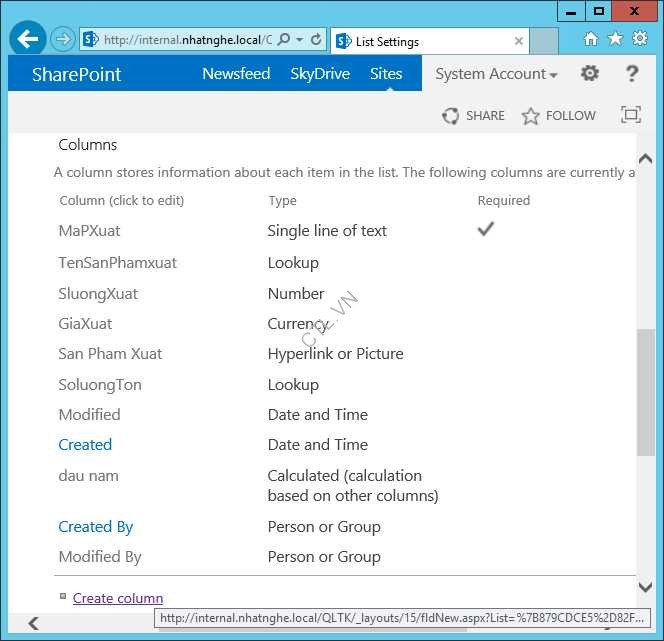Open the Modified By column
The height and width of the screenshot is (641, 664).
click(100, 557)
